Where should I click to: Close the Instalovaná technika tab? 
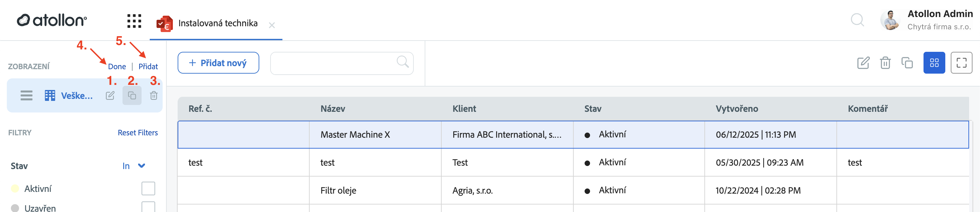[272, 26]
